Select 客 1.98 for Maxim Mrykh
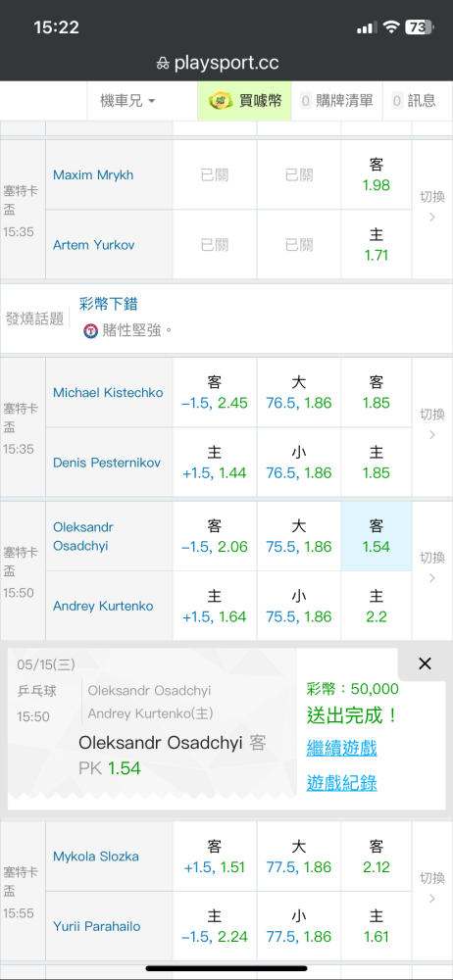 pyautogui.click(x=377, y=175)
